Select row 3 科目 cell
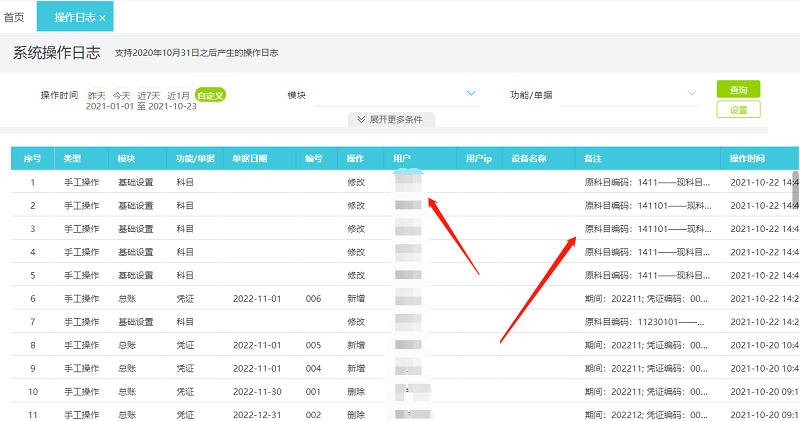 (185, 229)
